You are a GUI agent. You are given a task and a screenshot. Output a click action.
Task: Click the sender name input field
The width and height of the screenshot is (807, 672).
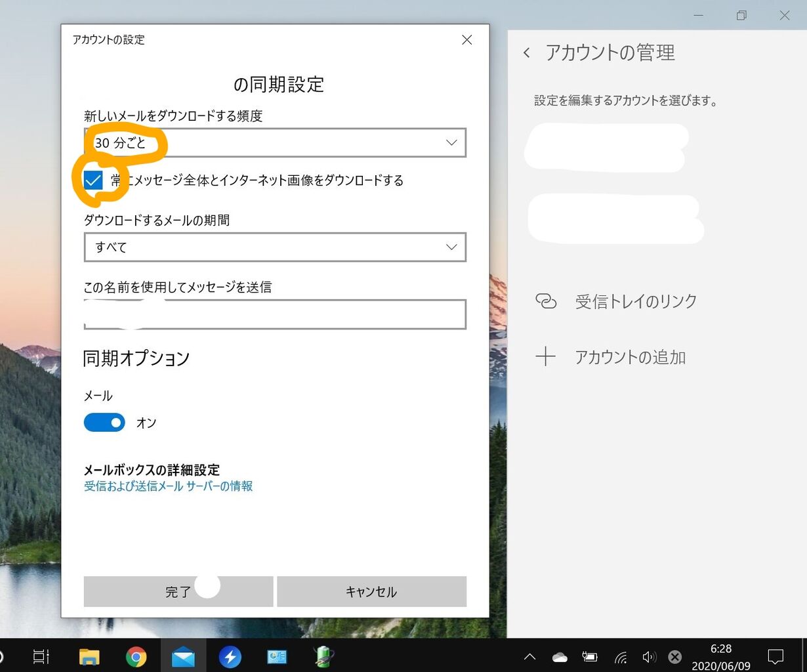[x=274, y=314]
